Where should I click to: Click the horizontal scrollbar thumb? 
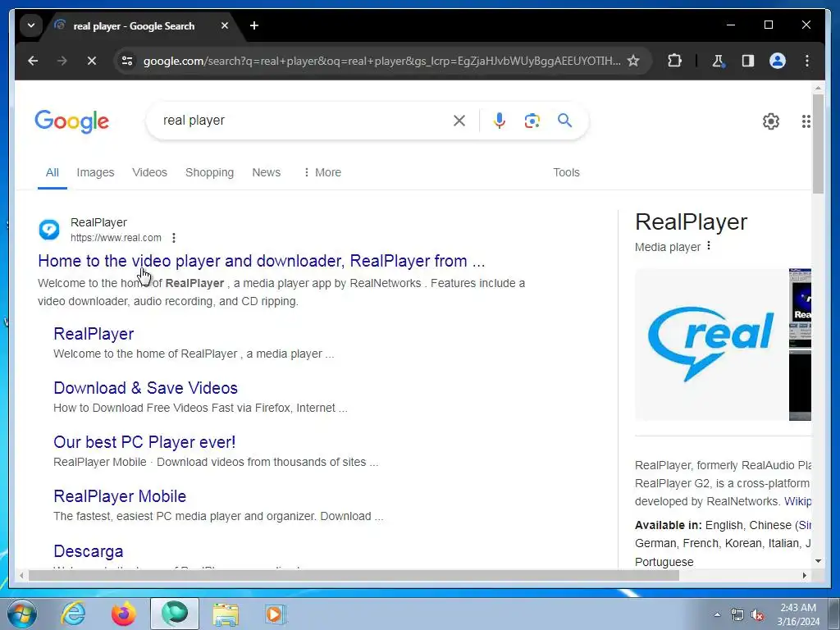point(354,575)
